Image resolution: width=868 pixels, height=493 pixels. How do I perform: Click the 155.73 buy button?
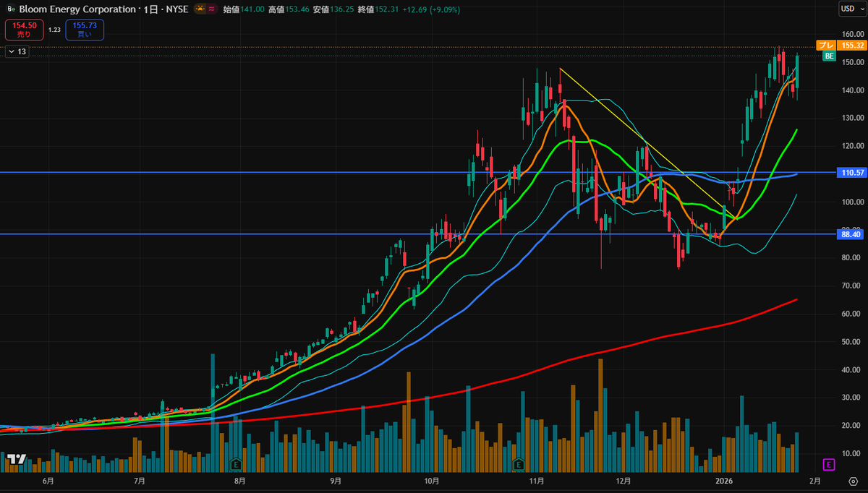(85, 30)
